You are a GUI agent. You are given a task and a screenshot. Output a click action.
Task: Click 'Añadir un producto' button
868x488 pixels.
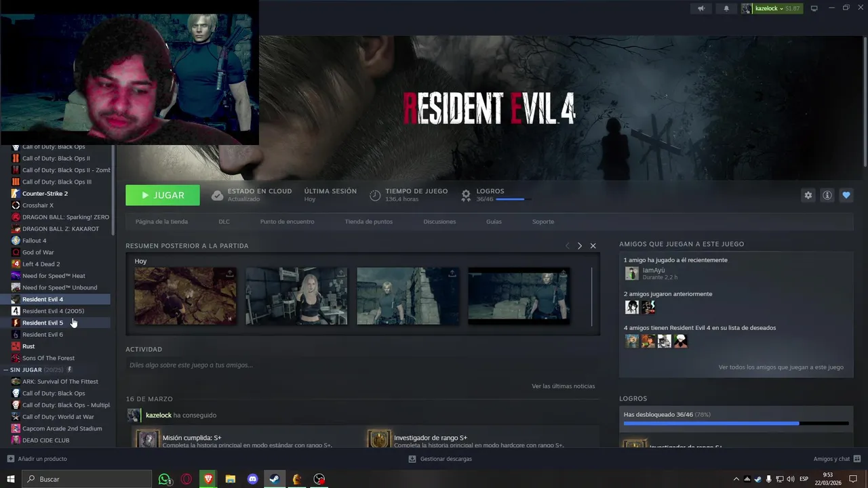click(37, 459)
